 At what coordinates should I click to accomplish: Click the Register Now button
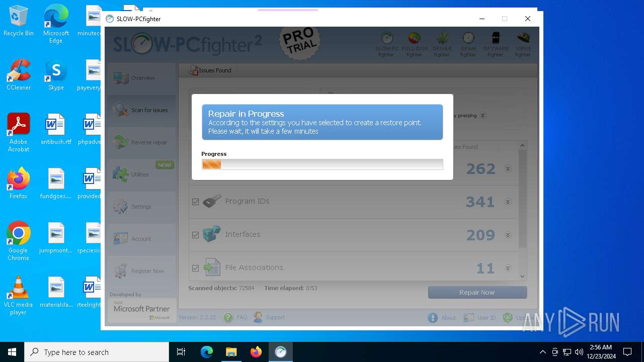pos(142,271)
